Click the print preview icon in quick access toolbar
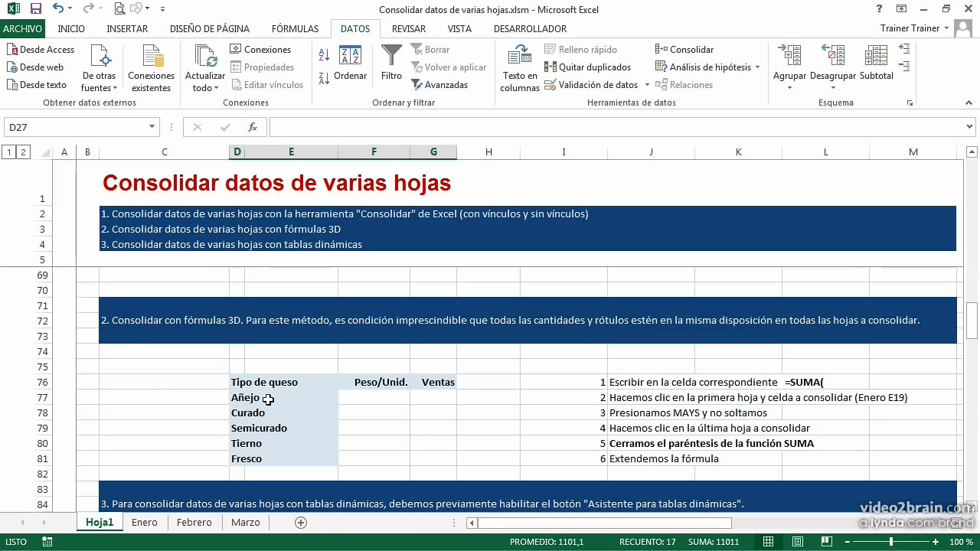The image size is (980, 551). tap(119, 9)
